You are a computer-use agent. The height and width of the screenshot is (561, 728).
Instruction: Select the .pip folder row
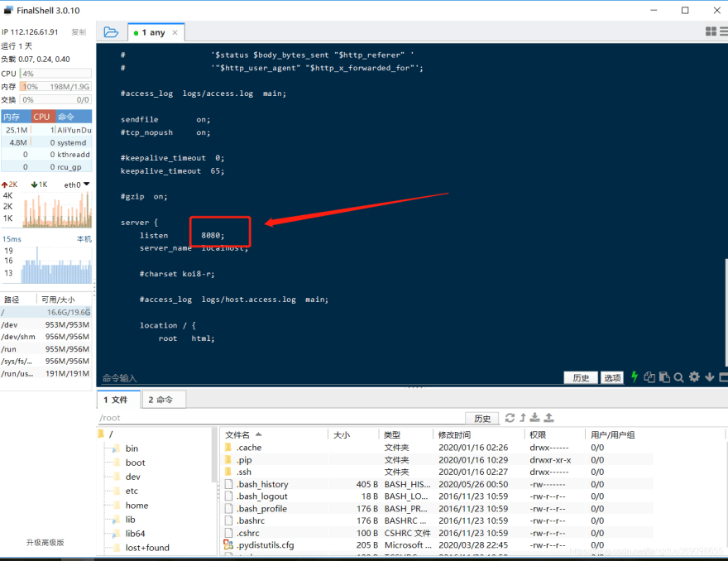pyautogui.click(x=437, y=460)
